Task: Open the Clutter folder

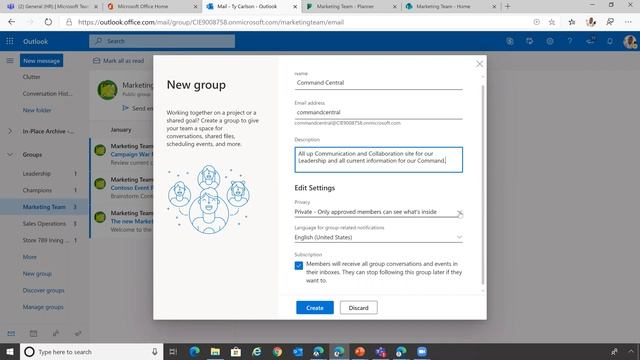Action: [x=31, y=77]
